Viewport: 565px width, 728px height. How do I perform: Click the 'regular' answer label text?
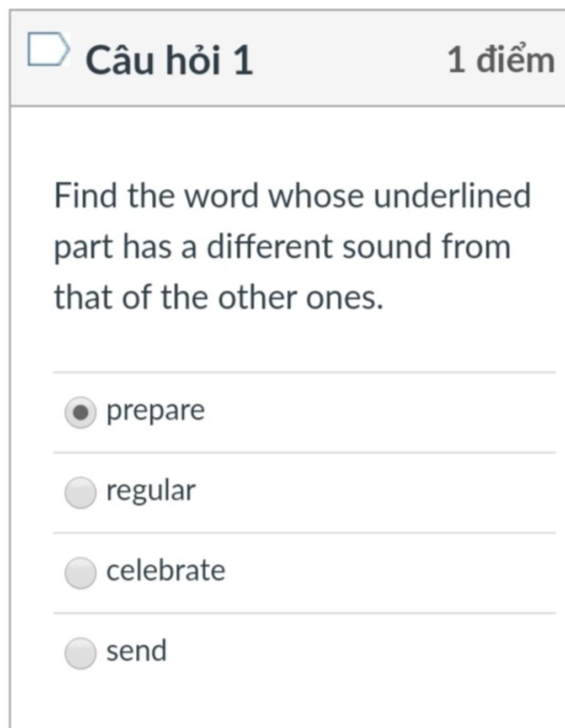click(151, 491)
